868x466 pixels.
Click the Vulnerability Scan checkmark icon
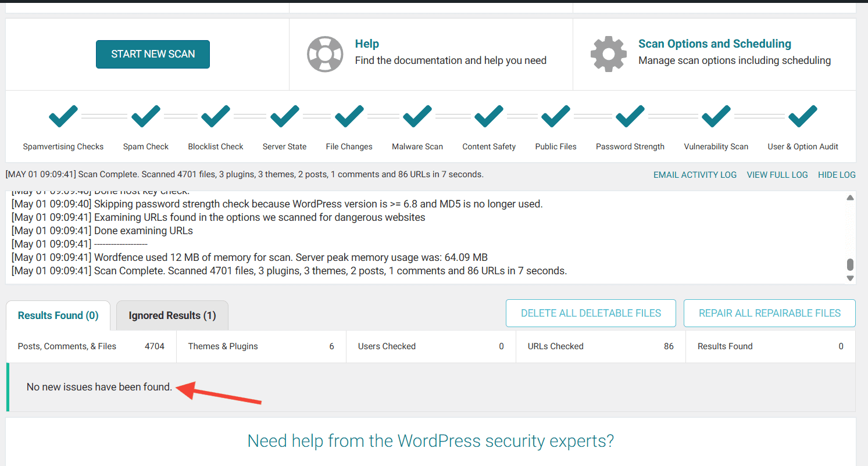pos(716,116)
